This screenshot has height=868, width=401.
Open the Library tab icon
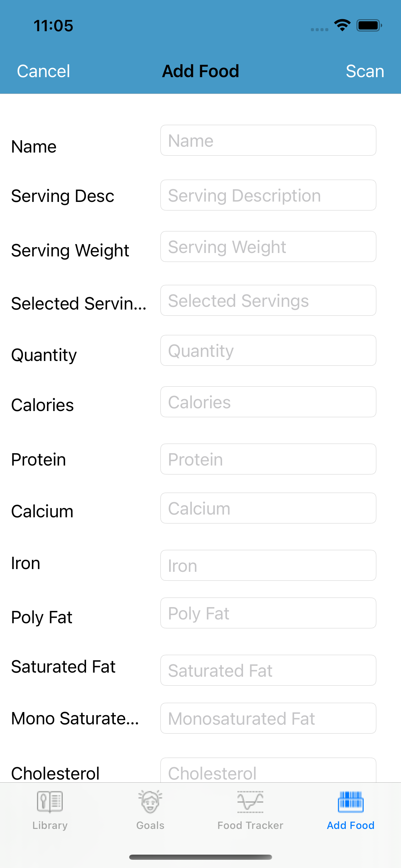tap(50, 801)
